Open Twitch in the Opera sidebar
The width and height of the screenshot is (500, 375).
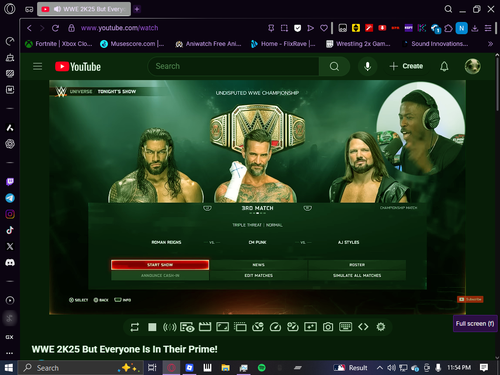click(10, 182)
